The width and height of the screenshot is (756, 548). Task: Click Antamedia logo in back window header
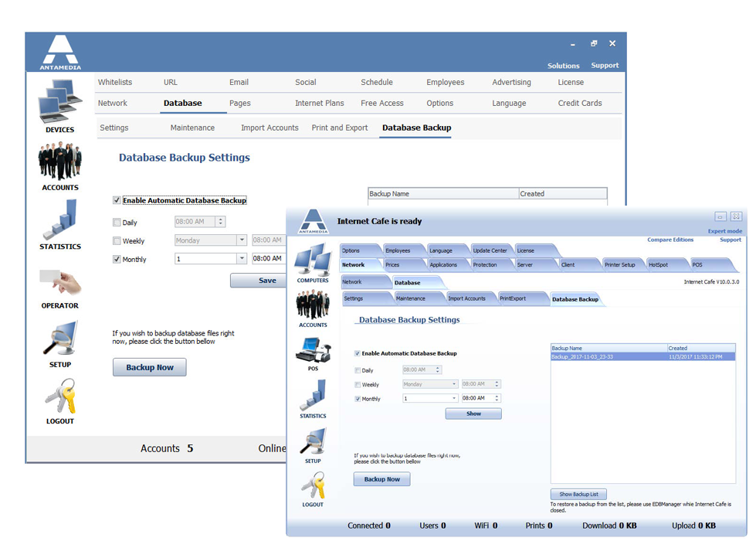[x=60, y=53]
